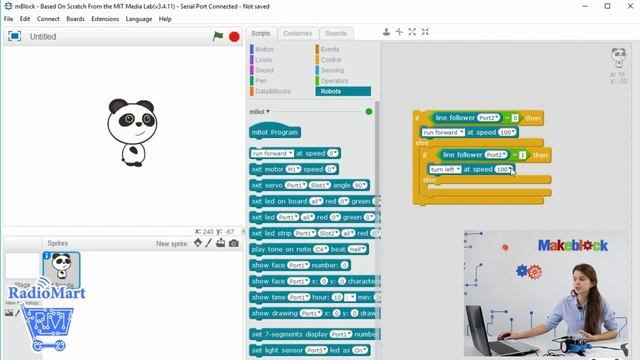Open turn left dropdown in script block
This screenshot has height=360, width=640.
[445, 169]
